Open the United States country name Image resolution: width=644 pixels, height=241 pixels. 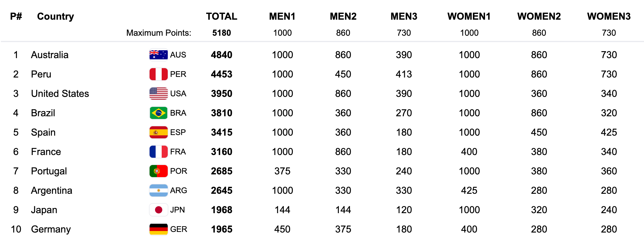click(60, 94)
